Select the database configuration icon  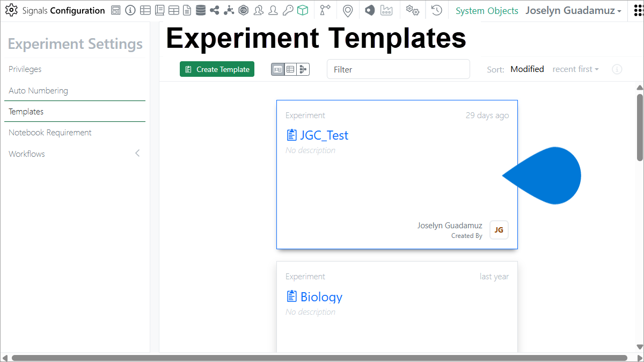point(200,10)
